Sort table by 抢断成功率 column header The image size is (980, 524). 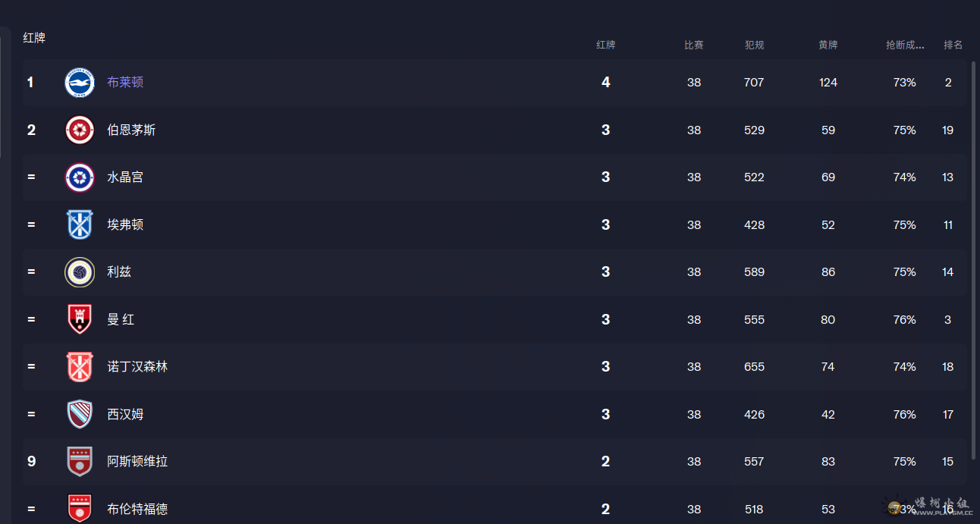[905, 45]
